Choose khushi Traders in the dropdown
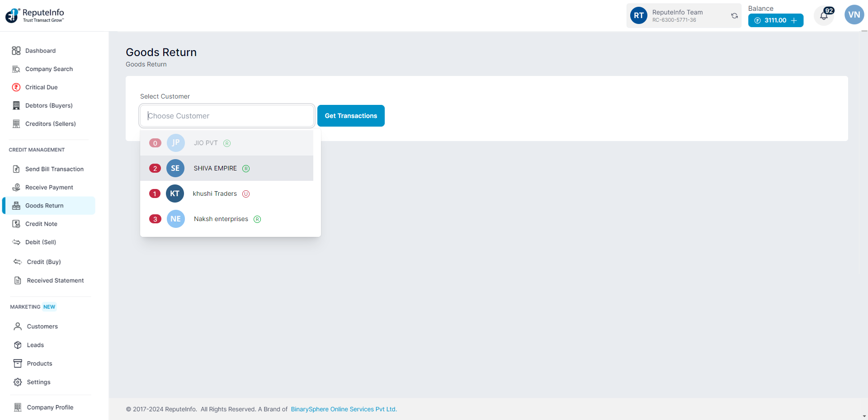Viewport: 868px width, 420px height. coord(215,193)
